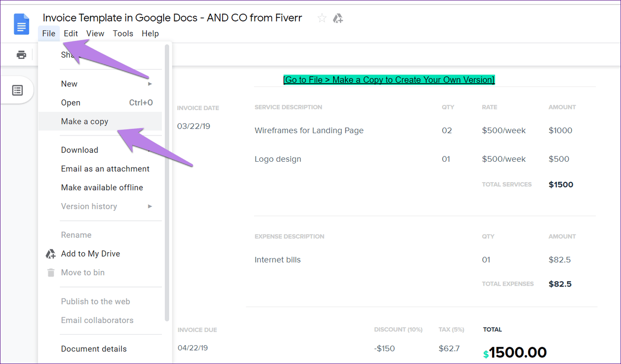The height and width of the screenshot is (364, 621).
Task: Click the Google Docs home logo
Action: pyautogui.click(x=21, y=24)
